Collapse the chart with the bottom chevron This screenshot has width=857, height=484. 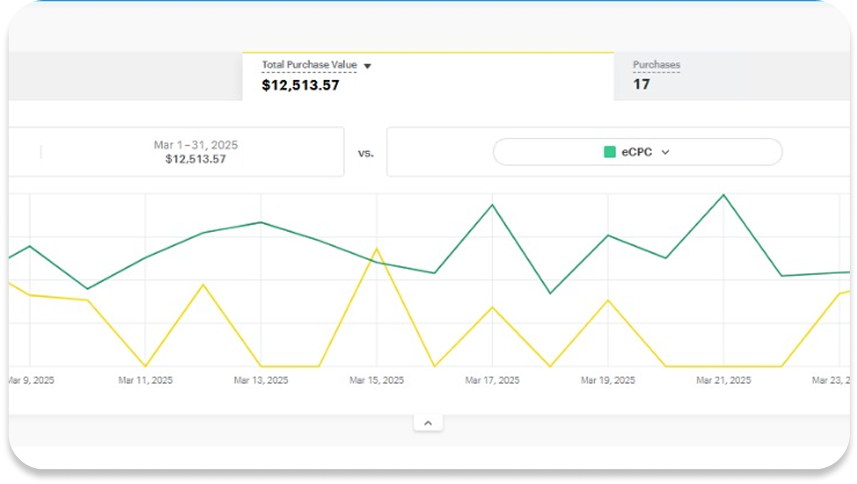(x=427, y=423)
